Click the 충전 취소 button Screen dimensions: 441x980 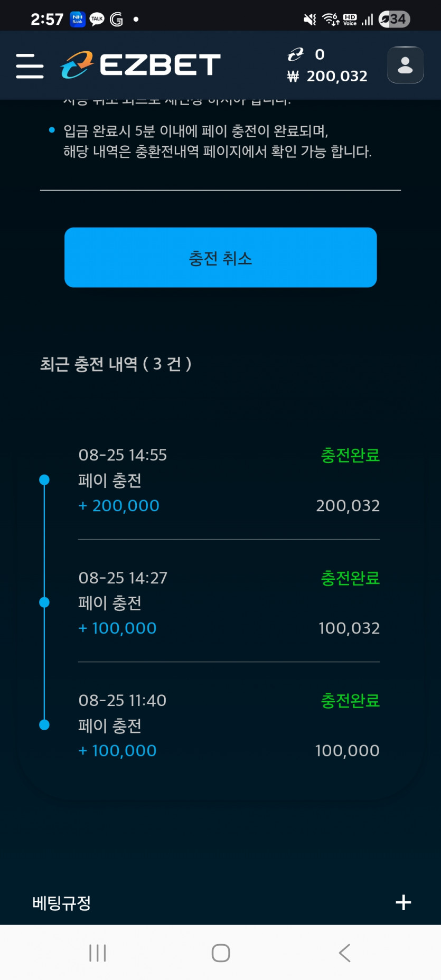pos(221,258)
